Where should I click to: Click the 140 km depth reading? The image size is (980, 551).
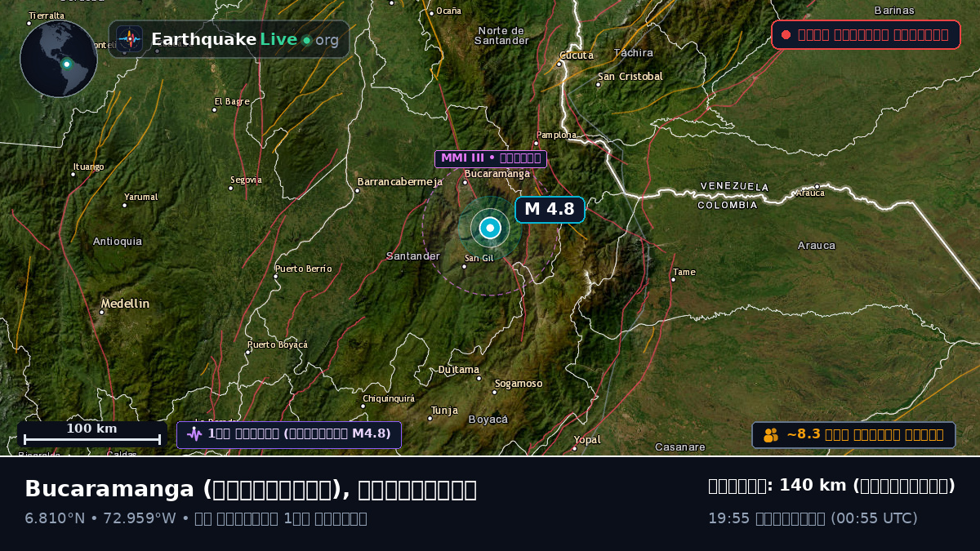[x=831, y=486]
